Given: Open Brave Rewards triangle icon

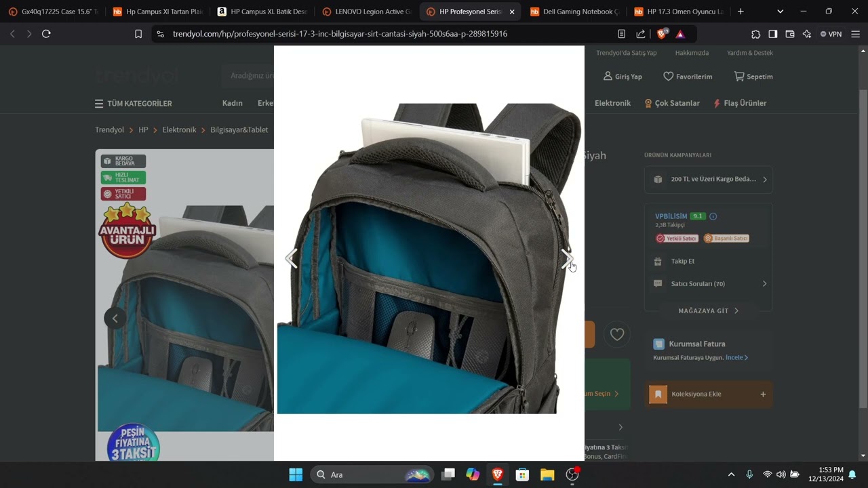Looking at the screenshot, I should (680, 34).
